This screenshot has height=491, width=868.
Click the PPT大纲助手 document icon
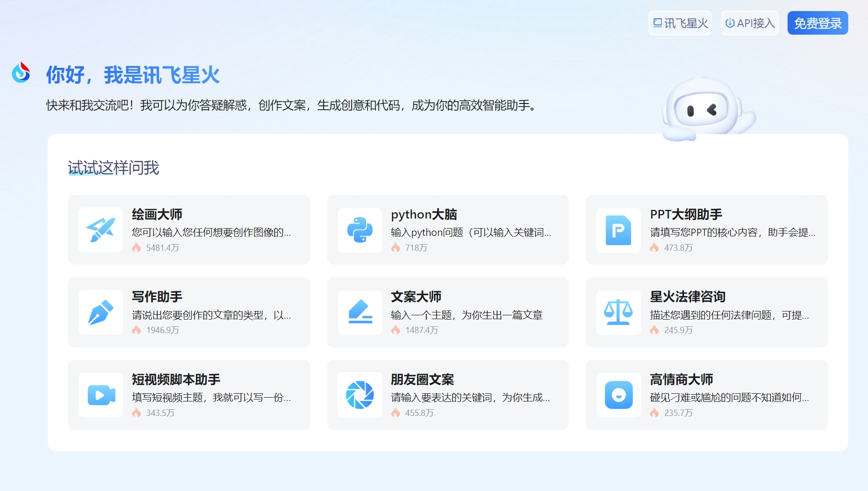[618, 230]
